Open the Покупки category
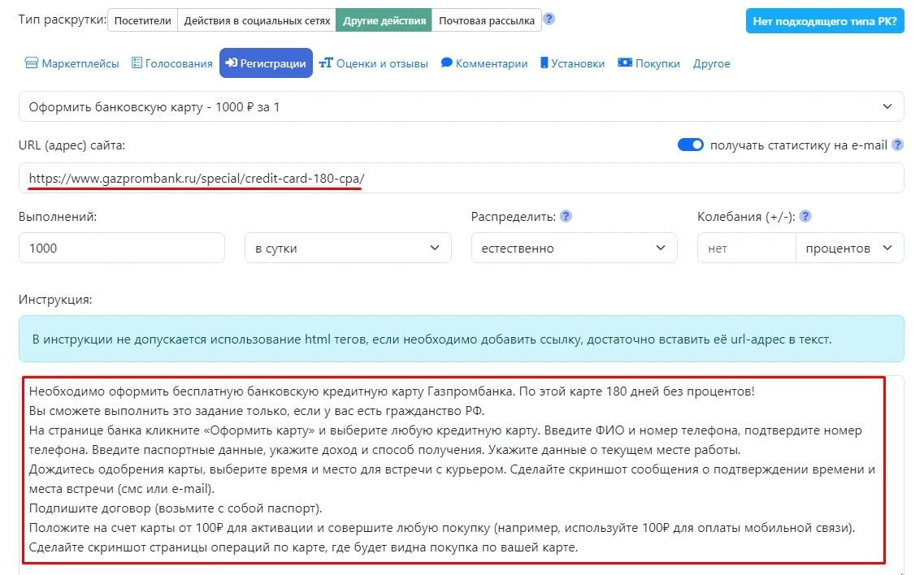This screenshot has height=575, width=924. pos(649,63)
